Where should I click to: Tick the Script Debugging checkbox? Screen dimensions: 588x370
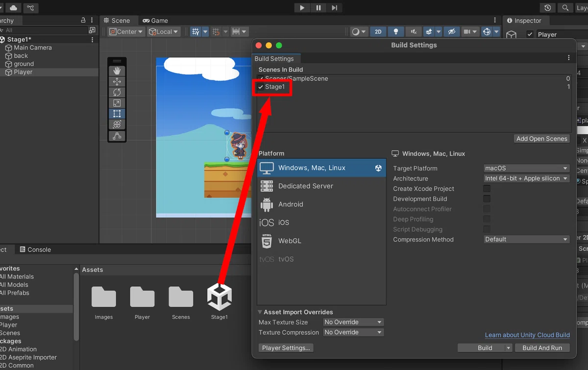pos(487,229)
